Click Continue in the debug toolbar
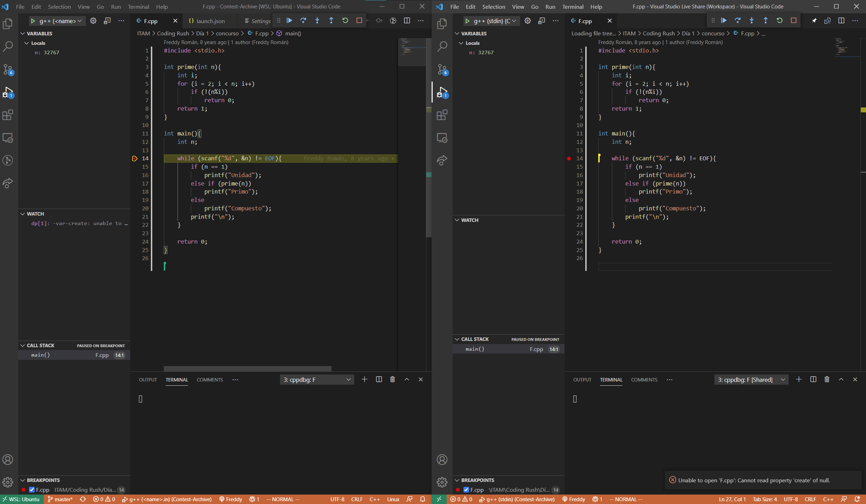This screenshot has height=504, width=866. [x=289, y=21]
